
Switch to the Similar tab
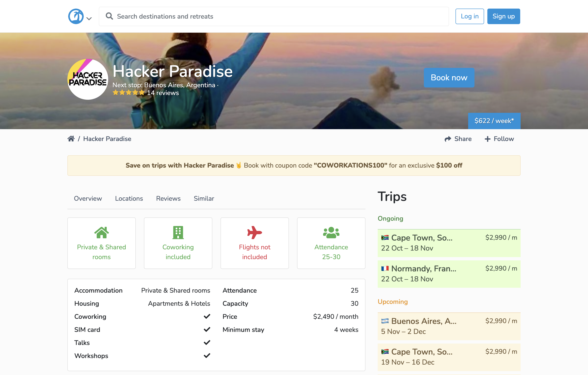pyautogui.click(x=204, y=198)
